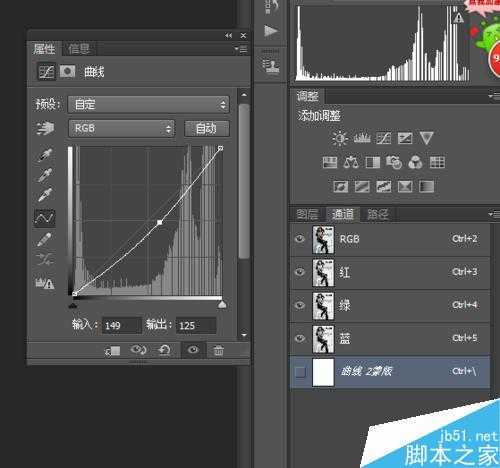Viewport: 500px width, 468px height.
Task: Click the 输入 input value field
Action: click(122, 325)
